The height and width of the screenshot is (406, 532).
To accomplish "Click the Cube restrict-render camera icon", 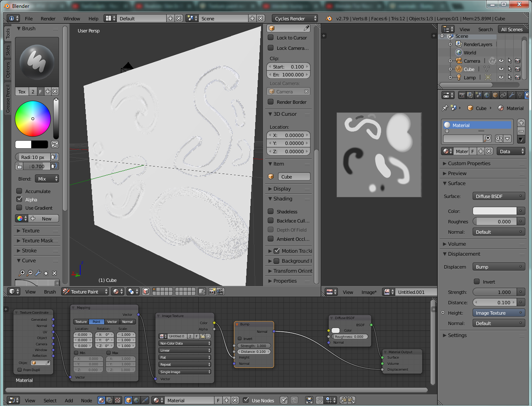I will coord(518,69).
